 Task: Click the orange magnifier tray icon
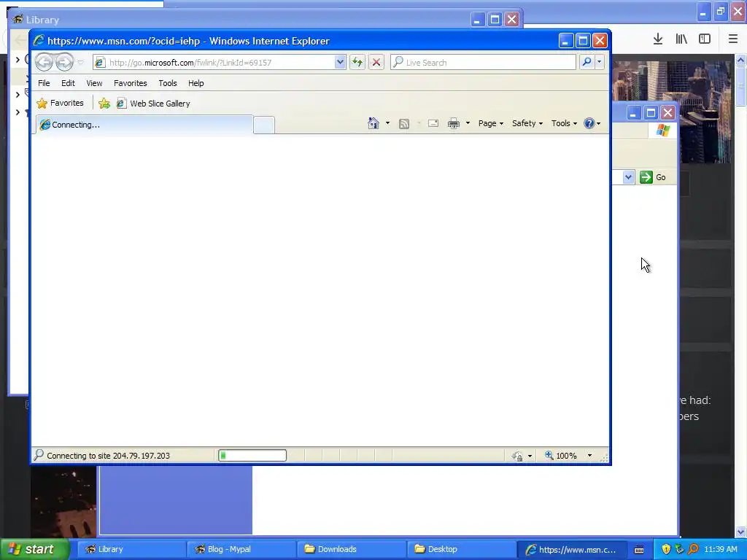[x=693, y=549]
